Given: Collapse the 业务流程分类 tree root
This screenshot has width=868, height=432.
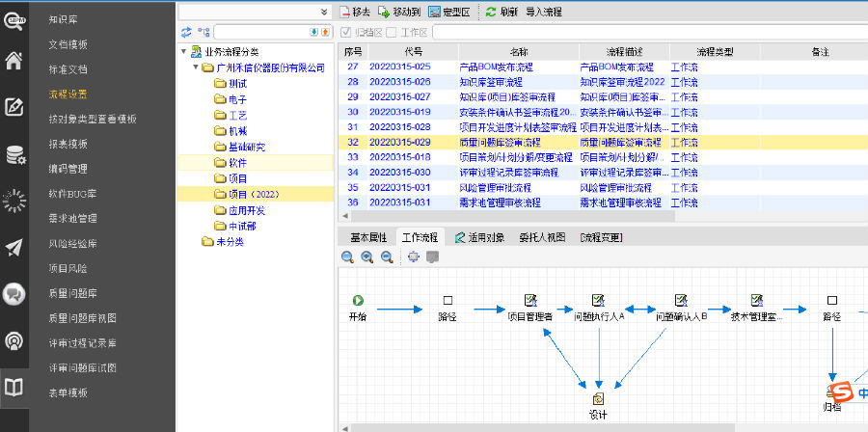Looking at the screenshot, I should [183, 51].
